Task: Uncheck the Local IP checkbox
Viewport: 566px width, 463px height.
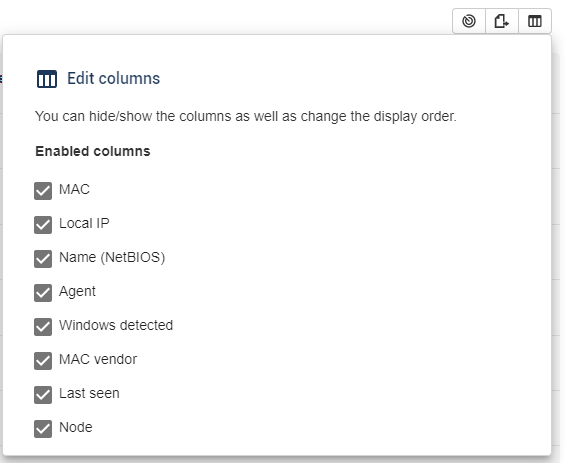Action: click(x=43, y=225)
